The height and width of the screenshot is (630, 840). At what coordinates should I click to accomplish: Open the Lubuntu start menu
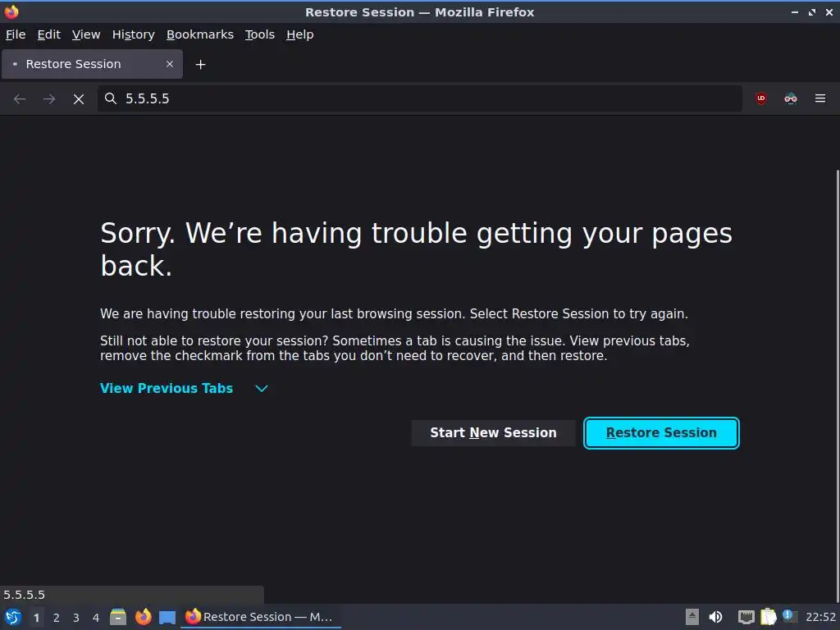coord(13,617)
